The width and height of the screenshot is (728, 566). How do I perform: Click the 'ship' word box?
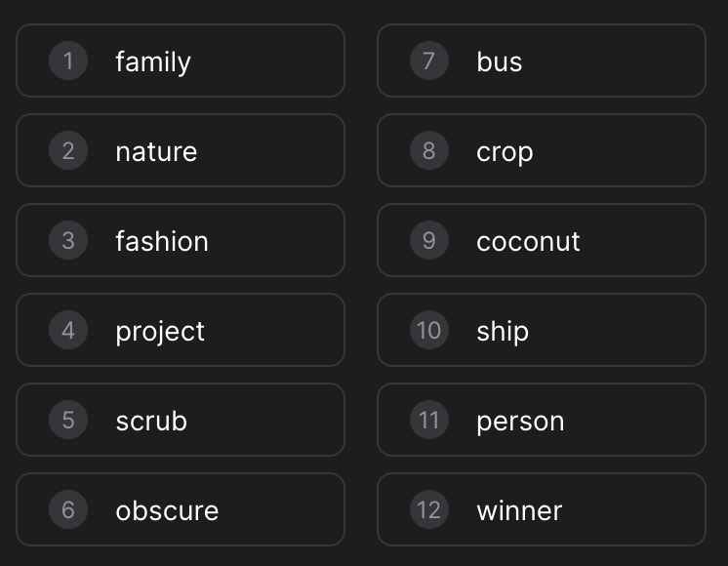[x=542, y=330]
